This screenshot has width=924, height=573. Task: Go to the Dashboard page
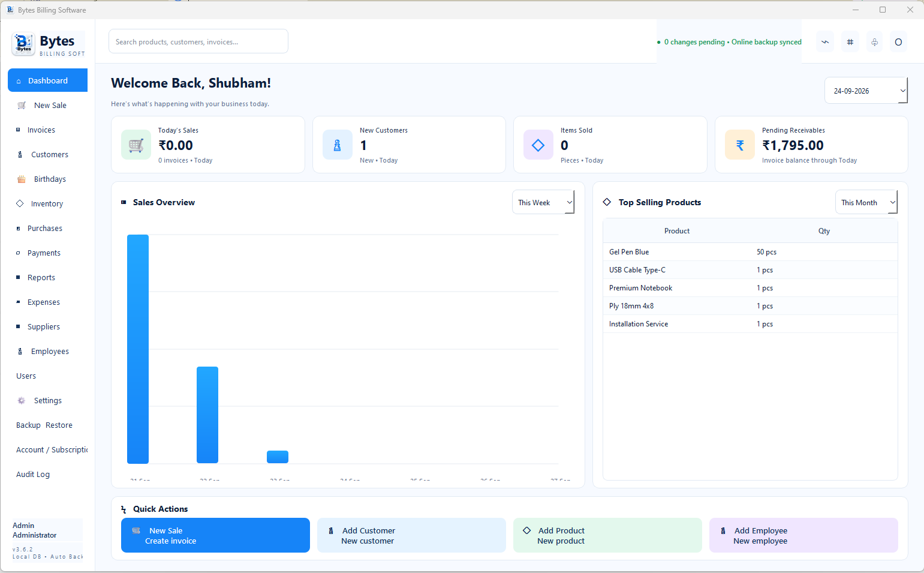(x=47, y=80)
